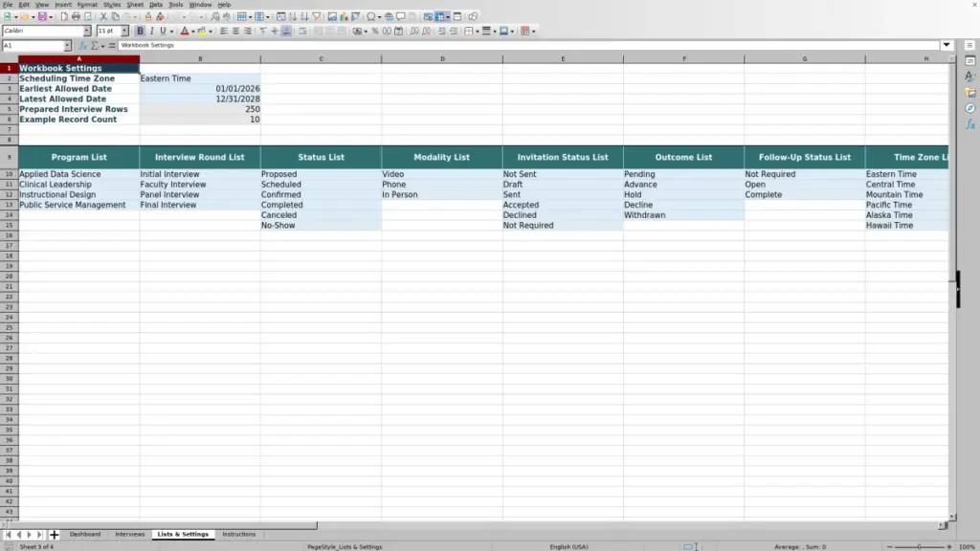
Task: Adjust the zoom slider in status bar
Action: click(x=920, y=546)
